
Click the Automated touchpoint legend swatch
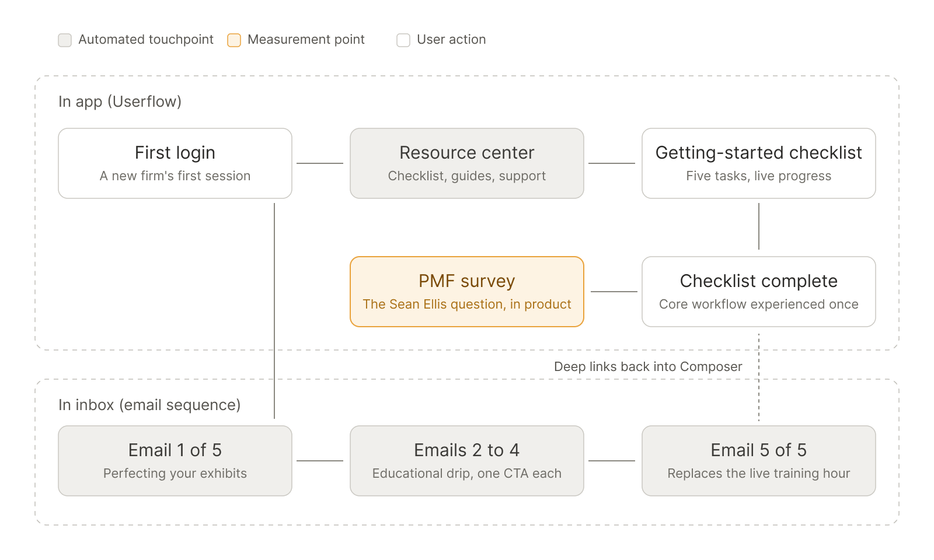tap(65, 40)
